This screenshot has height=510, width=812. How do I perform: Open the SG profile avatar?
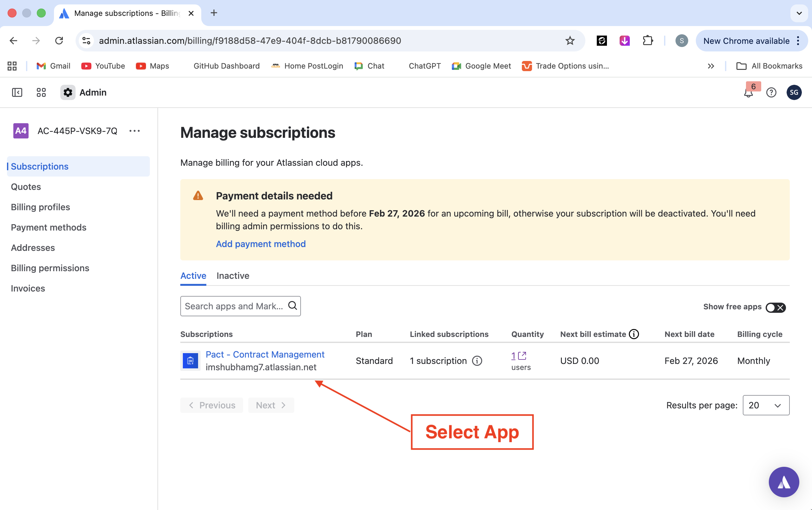794,92
